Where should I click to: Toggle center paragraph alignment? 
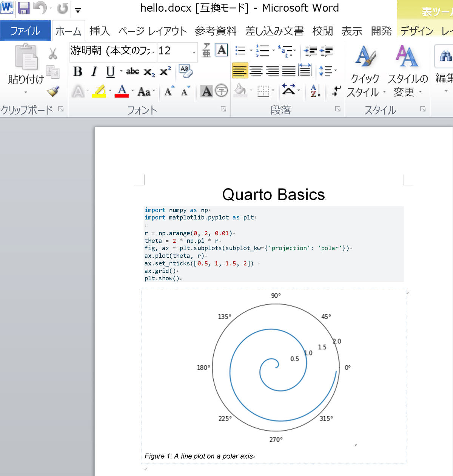point(257,71)
